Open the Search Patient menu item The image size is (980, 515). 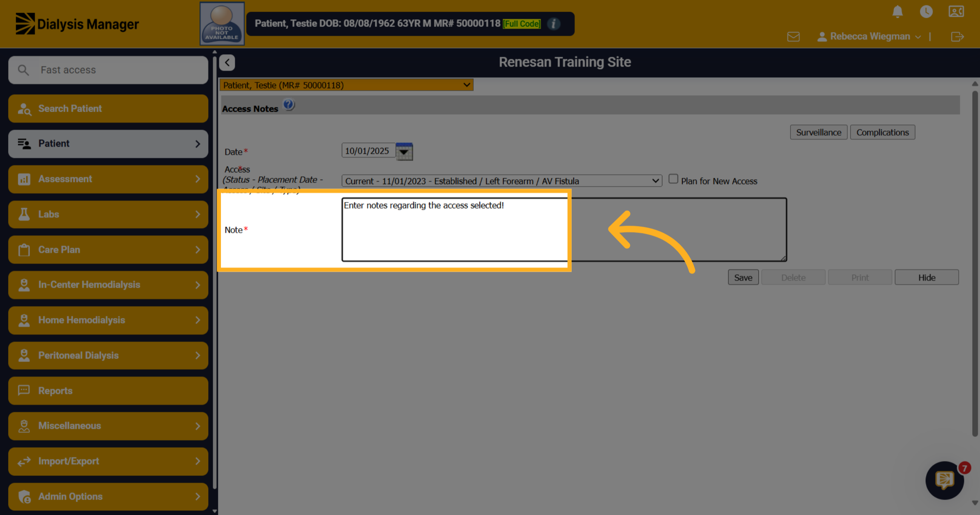[108, 109]
